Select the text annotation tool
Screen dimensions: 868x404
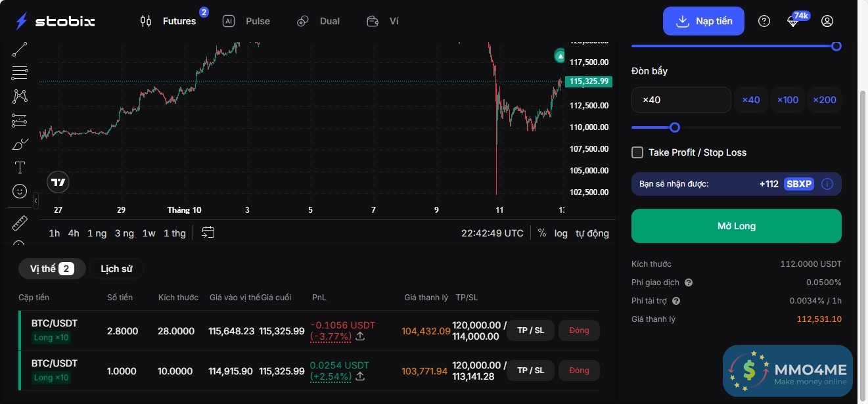(20, 168)
